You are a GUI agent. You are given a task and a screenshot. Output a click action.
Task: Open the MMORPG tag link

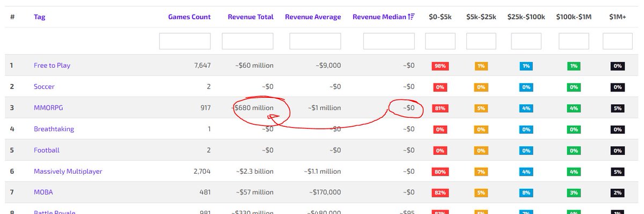(48, 108)
